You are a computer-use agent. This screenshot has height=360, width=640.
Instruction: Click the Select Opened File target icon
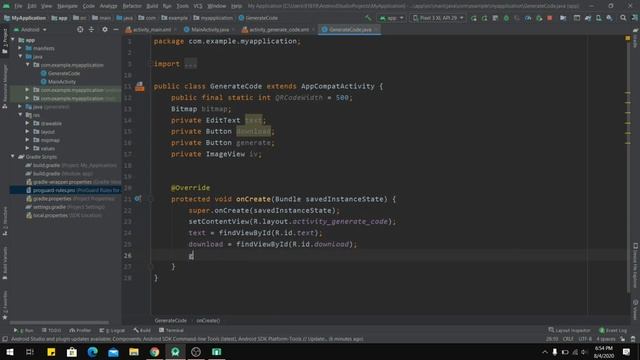80,29
